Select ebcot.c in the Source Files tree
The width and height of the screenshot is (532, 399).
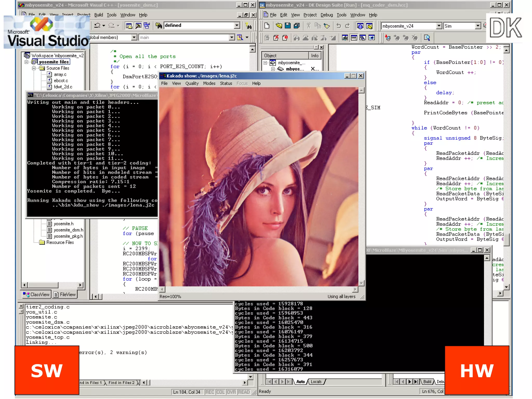pos(61,81)
